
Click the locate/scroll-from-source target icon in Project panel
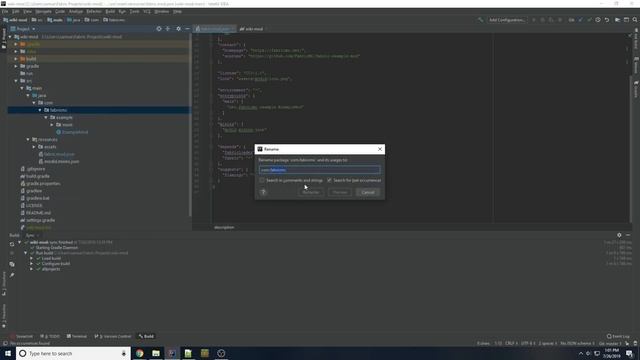pyautogui.click(x=159, y=29)
